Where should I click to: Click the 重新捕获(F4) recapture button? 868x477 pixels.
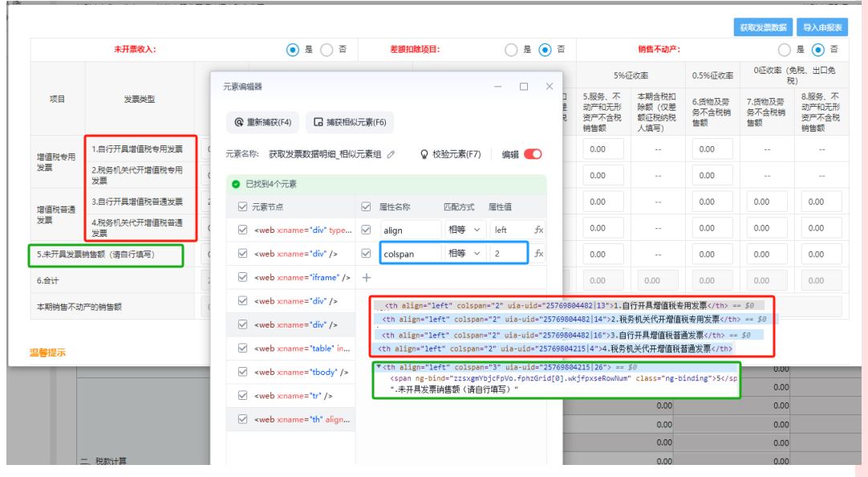263,123
